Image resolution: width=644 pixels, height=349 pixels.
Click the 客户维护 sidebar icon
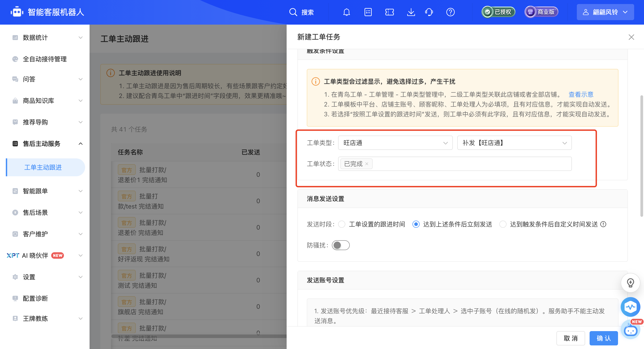pyautogui.click(x=15, y=234)
